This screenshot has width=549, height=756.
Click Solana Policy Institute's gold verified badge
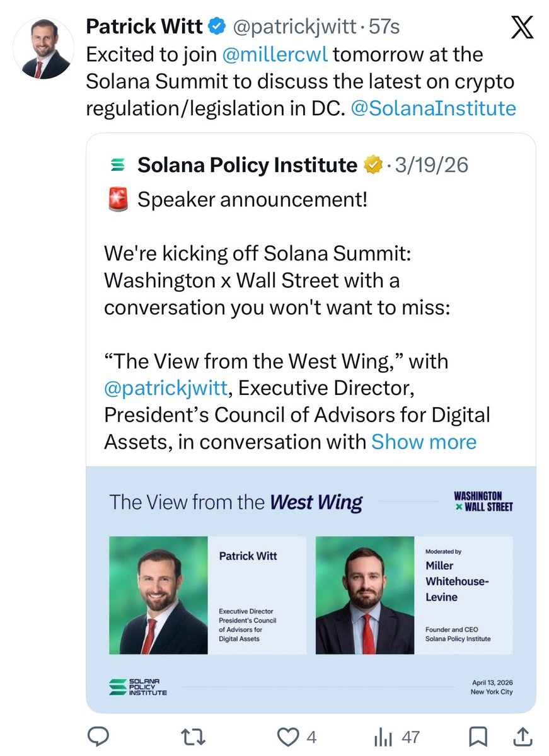373,166
